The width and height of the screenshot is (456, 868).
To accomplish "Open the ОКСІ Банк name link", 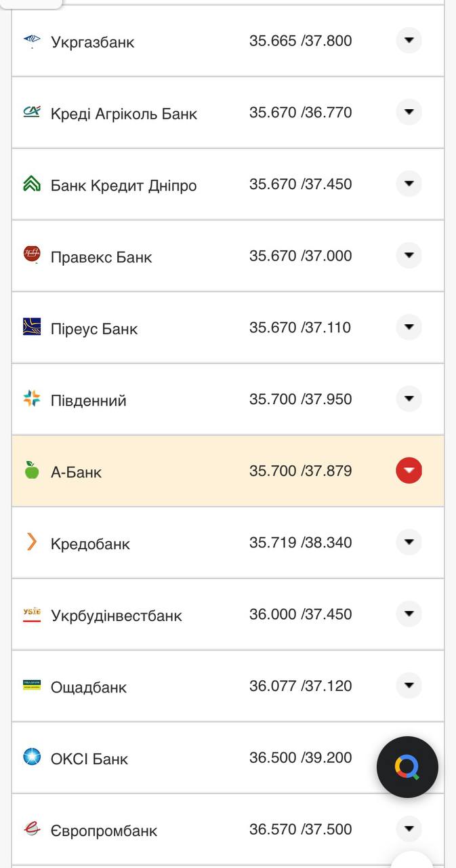I will 89,759.
